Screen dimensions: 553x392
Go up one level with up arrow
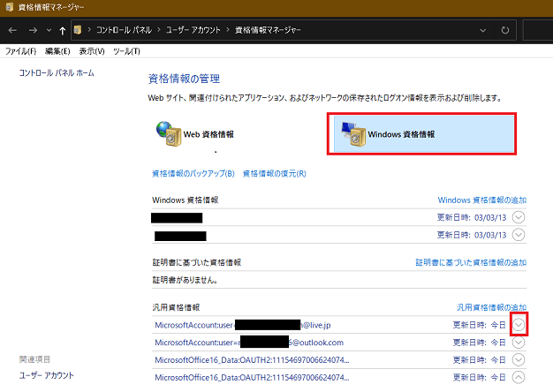click(63, 31)
